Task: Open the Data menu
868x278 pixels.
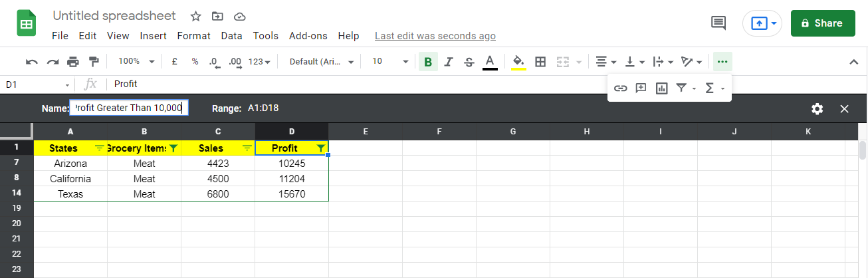Action: tap(232, 36)
